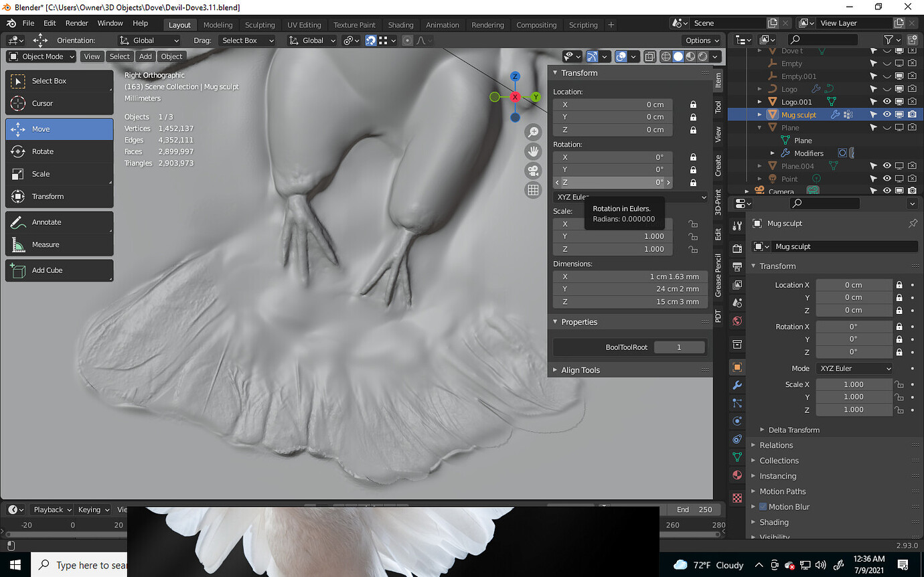Switch to the Sculpting workspace tab
Screen dimensions: 924x577
260,25
